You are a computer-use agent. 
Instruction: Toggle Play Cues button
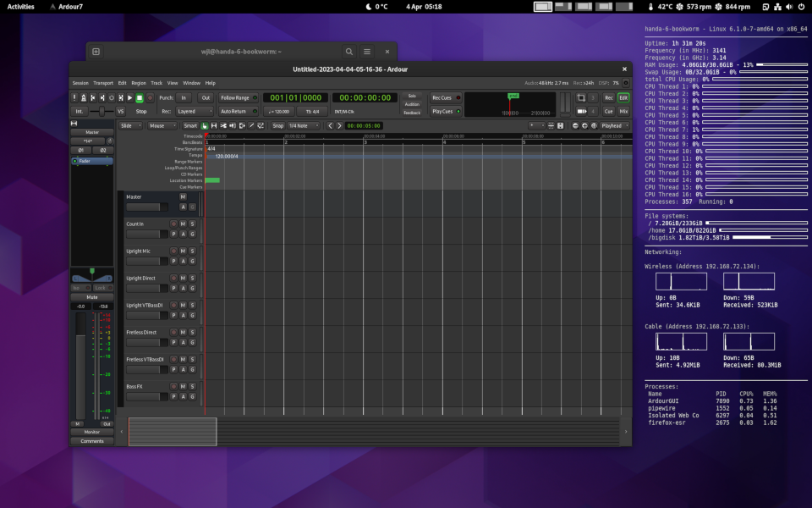(x=446, y=111)
